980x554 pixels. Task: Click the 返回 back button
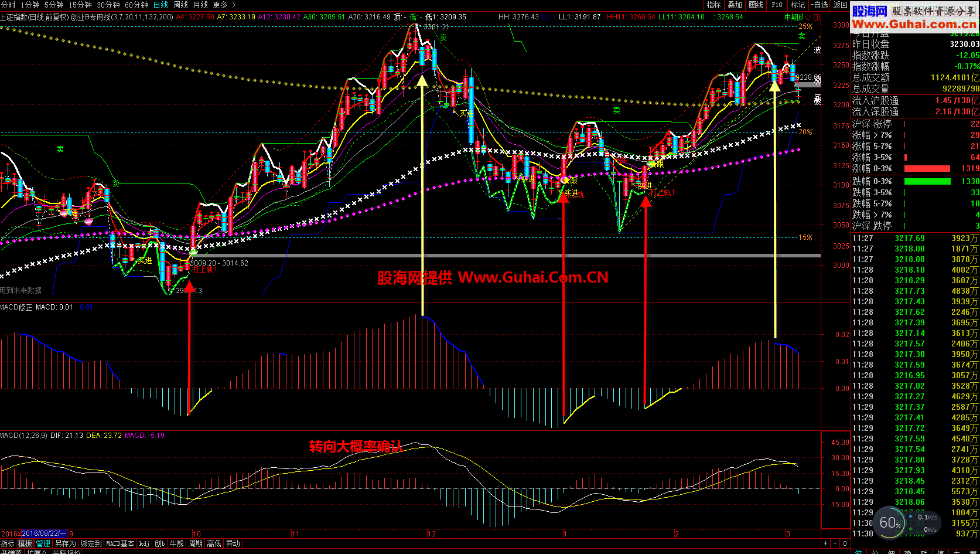coord(840,5)
